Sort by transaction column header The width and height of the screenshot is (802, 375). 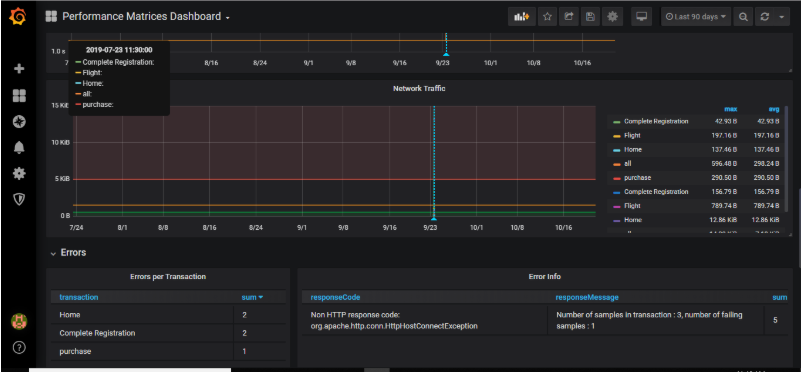(x=79, y=297)
